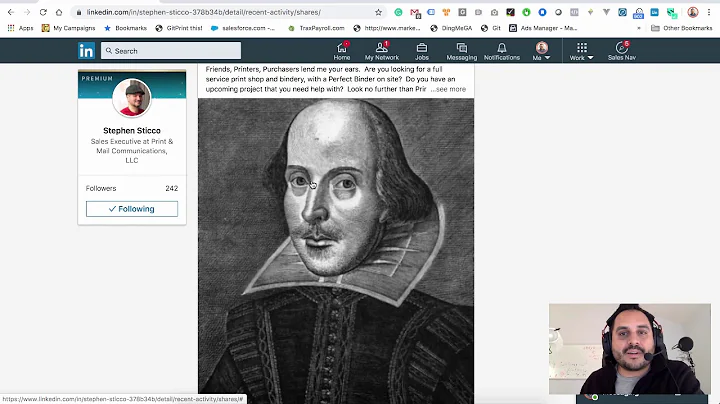Toggle the Following button for Stephen Sticco

(132, 209)
